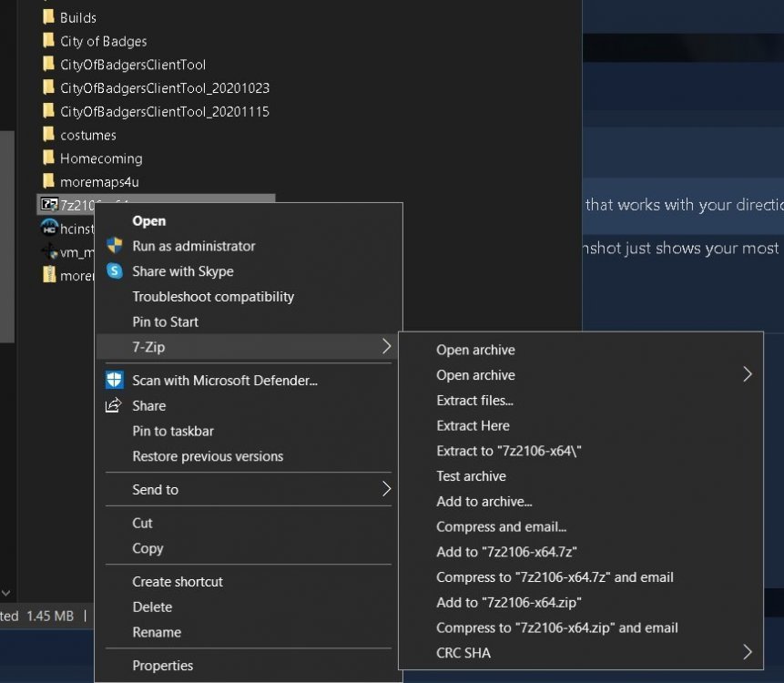Expand the Send to submenu arrow
The height and width of the screenshot is (683, 784).
(386, 490)
